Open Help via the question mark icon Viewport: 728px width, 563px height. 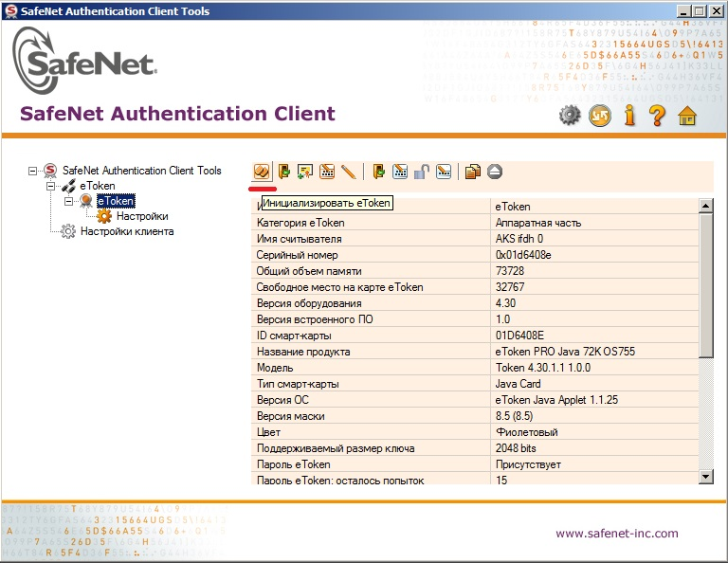pos(657,115)
